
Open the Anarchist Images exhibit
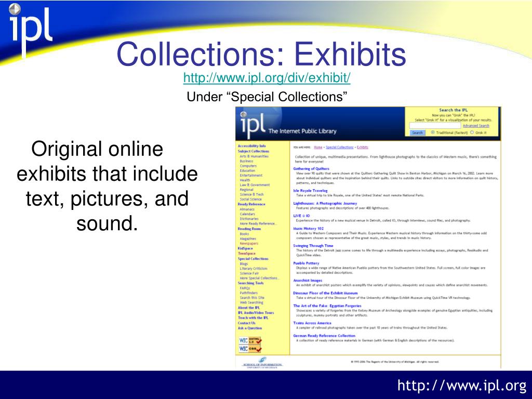[x=308, y=281]
